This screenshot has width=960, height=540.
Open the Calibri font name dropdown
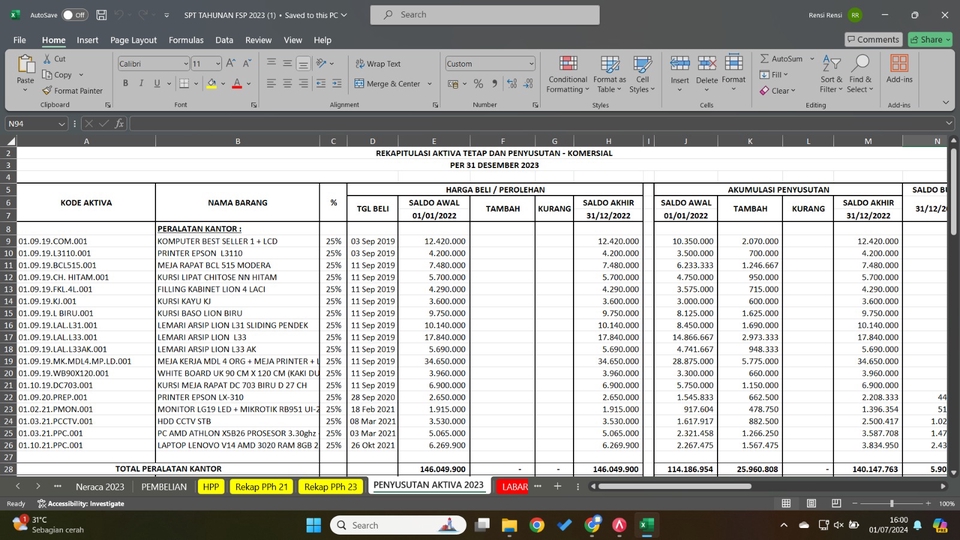pos(185,64)
